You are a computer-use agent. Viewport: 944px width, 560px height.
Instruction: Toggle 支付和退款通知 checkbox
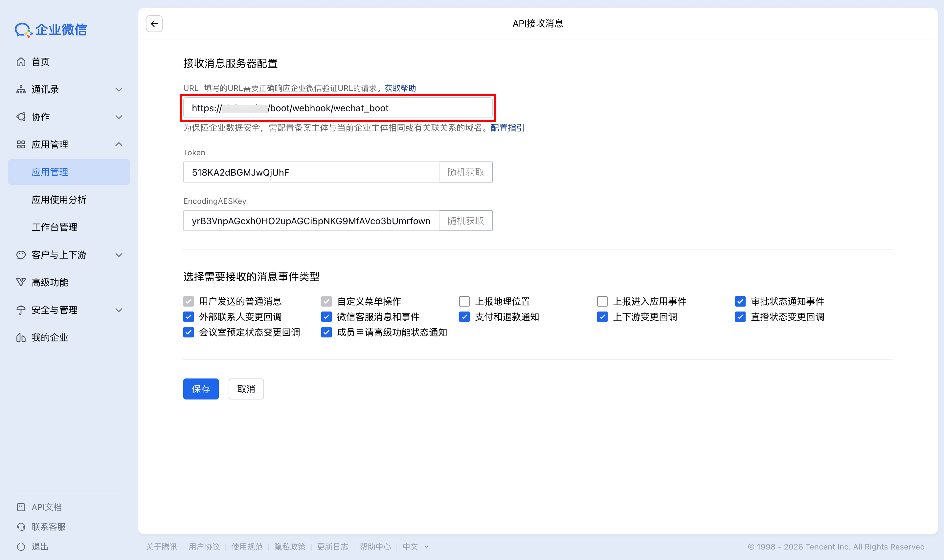point(464,317)
